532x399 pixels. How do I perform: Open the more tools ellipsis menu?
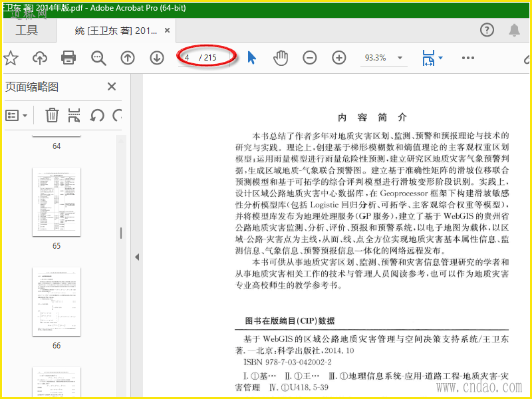coord(468,58)
